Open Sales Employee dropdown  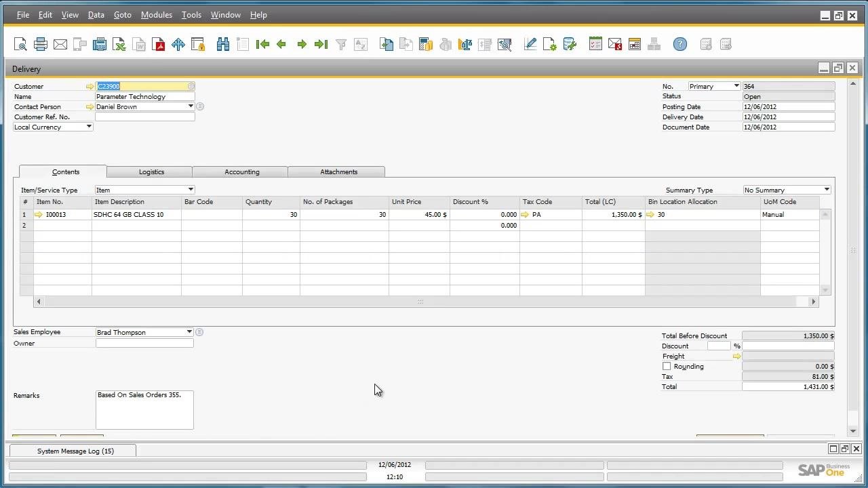(x=189, y=332)
